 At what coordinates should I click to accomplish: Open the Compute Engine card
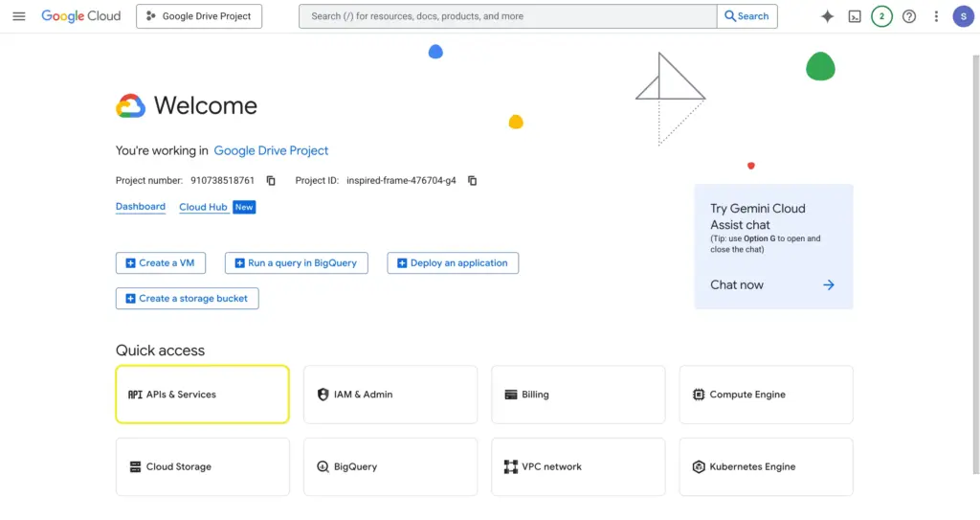tap(767, 395)
